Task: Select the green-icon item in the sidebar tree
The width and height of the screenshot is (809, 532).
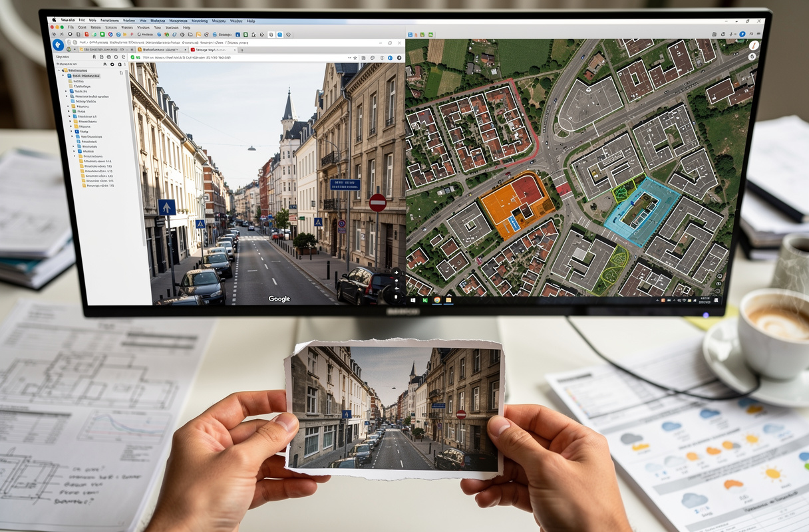Action: tap(79, 111)
